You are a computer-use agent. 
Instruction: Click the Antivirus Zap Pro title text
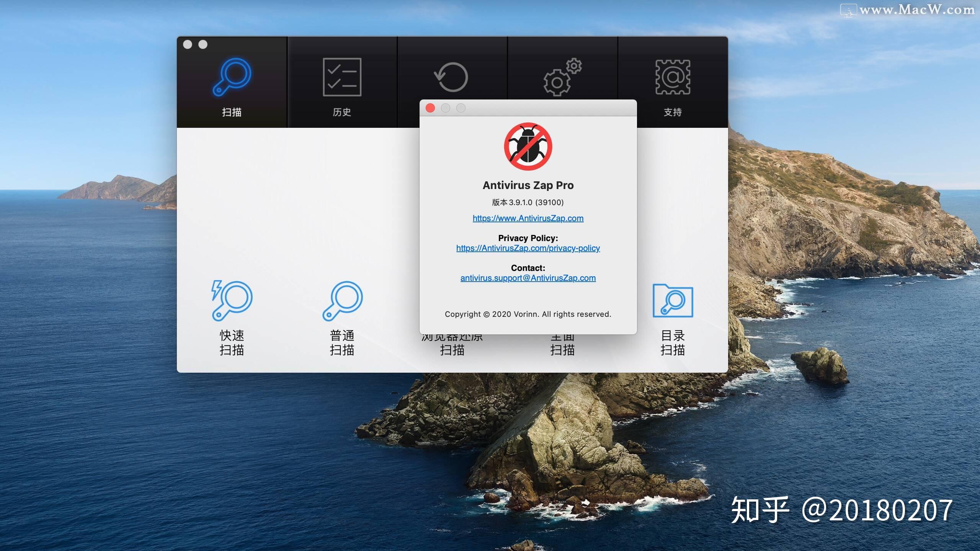528,185
